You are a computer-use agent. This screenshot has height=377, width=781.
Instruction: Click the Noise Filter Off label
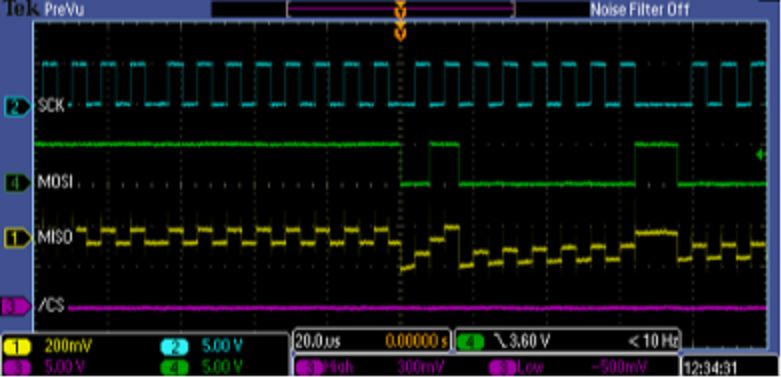[x=640, y=9]
